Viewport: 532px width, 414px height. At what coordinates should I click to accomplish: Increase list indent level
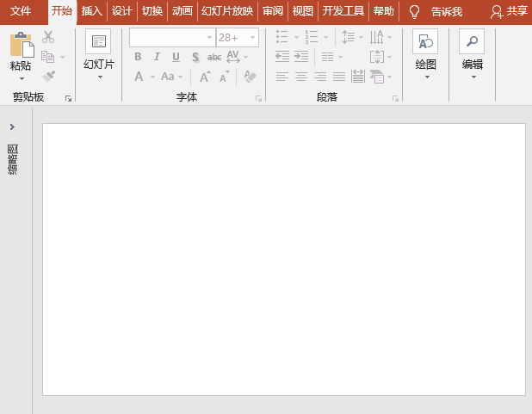pyautogui.click(x=301, y=57)
